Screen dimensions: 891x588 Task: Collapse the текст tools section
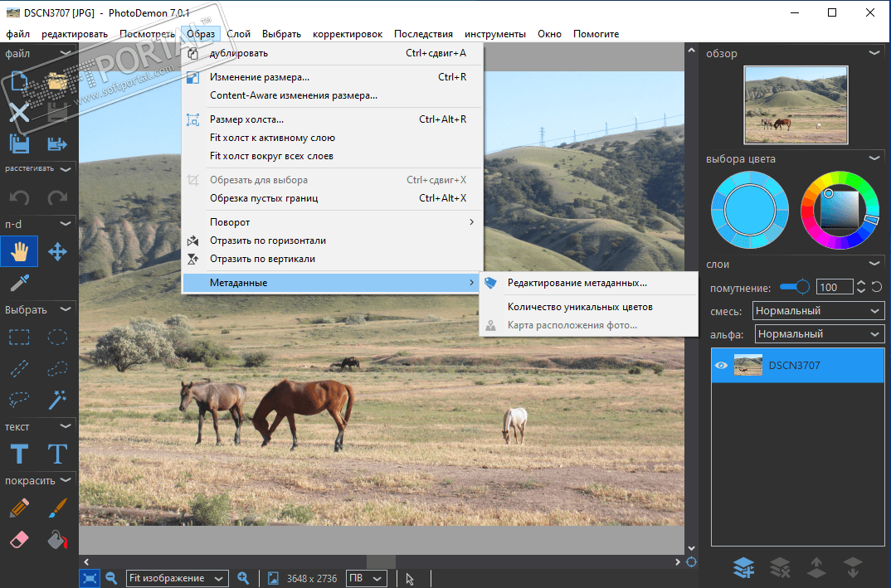pos(66,426)
